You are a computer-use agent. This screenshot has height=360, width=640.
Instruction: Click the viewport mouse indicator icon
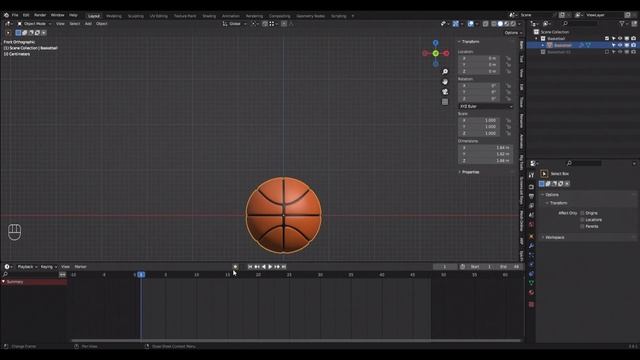click(14, 232)
